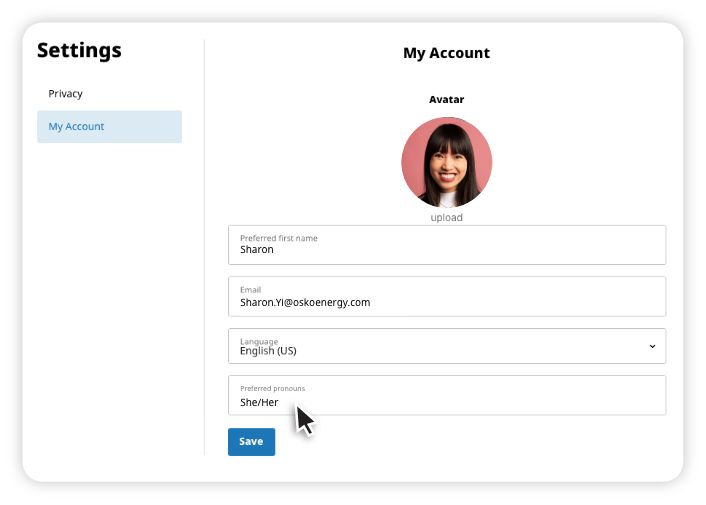Click the upload link under the avatar
Viewport: 706px width, 505px height.
click(446, 217)
